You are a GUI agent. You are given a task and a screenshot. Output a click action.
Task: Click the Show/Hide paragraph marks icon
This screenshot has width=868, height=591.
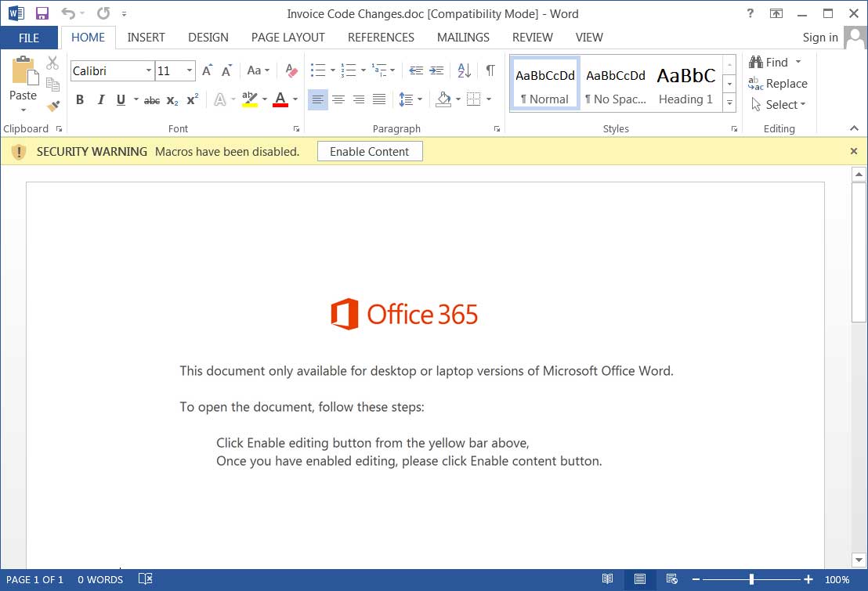click(x=490, y=70)
